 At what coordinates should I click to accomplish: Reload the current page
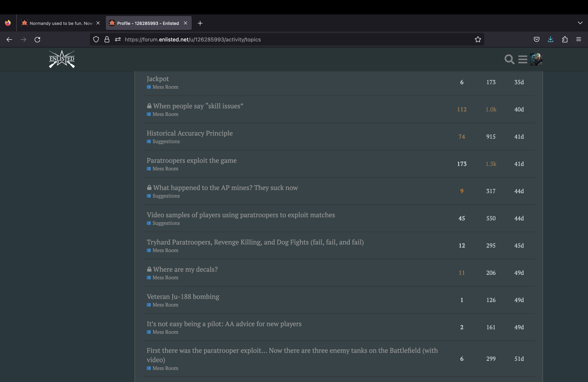click(37, 39)
